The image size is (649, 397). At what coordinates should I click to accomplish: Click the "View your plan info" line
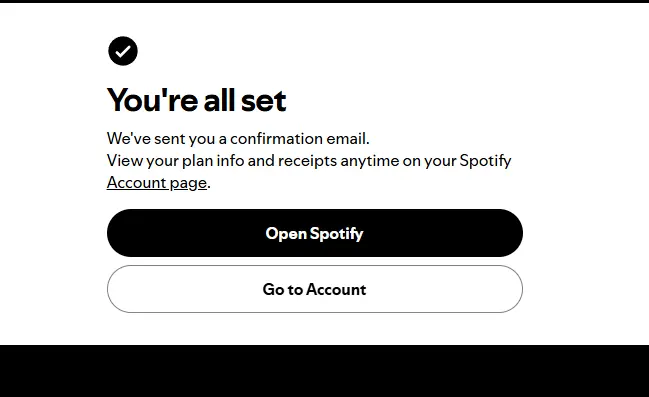(x=309, y=161)
